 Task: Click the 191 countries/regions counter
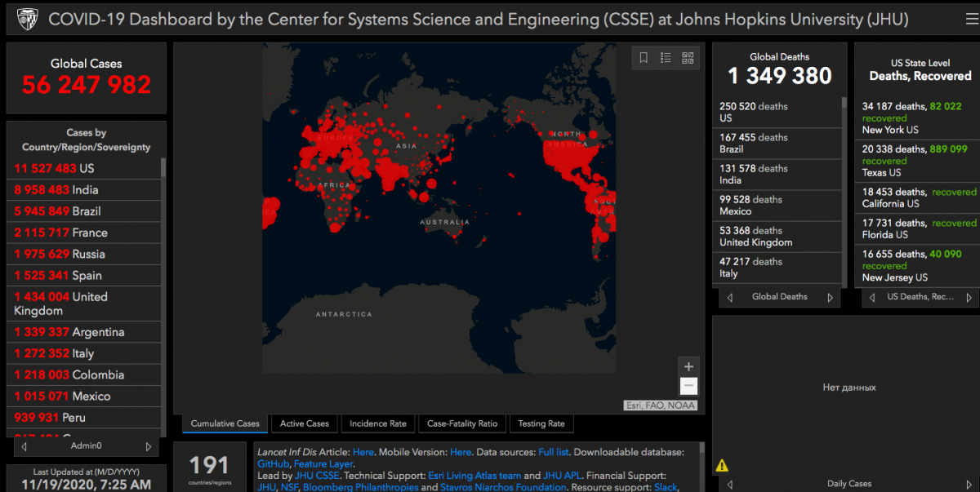pyautogui.click(x=210, y=465)
